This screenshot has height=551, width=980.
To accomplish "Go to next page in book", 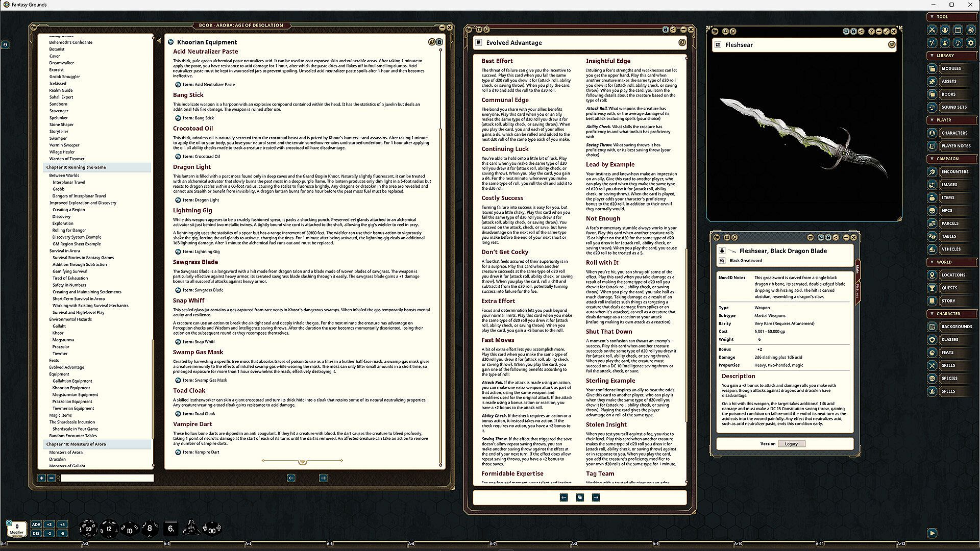I will pos(323,478).
